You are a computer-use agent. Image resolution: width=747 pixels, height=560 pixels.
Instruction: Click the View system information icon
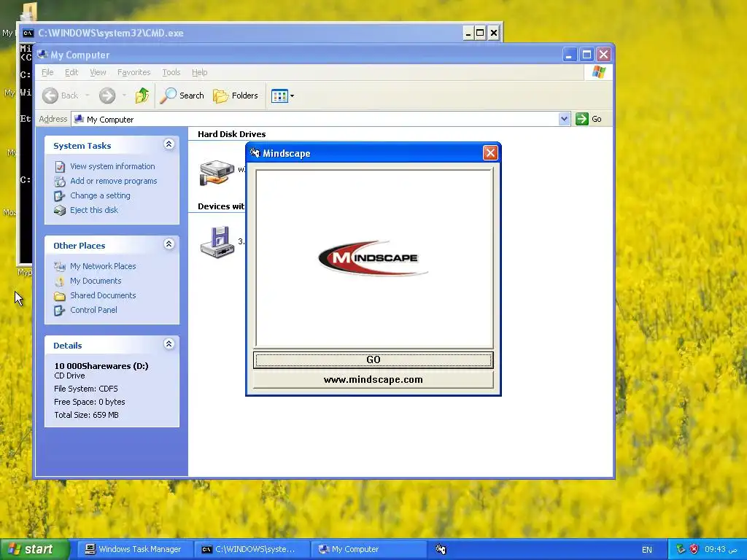click(x=60, y=167)
